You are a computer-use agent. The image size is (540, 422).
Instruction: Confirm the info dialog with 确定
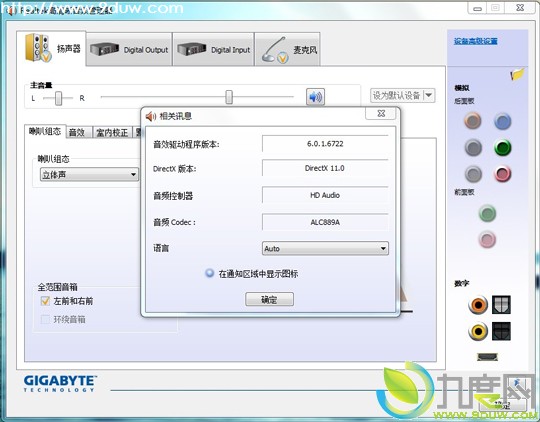tap(269, 299)
